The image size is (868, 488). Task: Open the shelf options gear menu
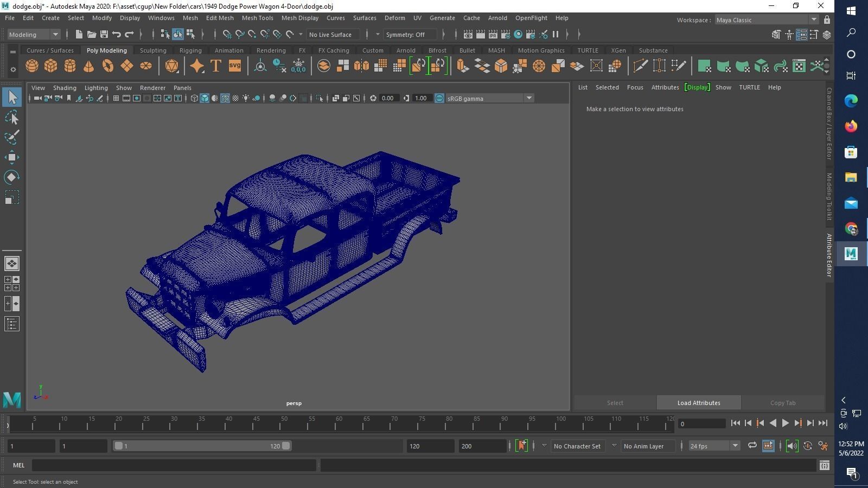pyautogui.click(x=12, y=69)
